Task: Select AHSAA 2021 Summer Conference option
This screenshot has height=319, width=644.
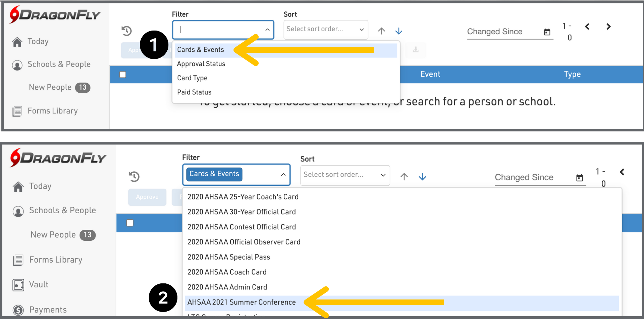Action: pyautogui.click(x=241, y=302)
